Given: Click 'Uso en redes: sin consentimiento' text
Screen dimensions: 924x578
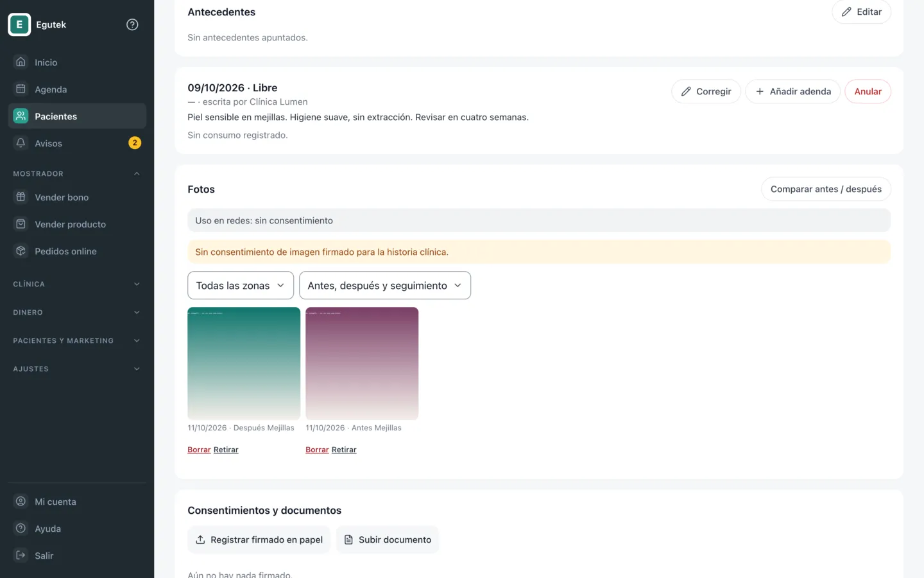Looking at the screenshot, I should (x=264, y=220).
